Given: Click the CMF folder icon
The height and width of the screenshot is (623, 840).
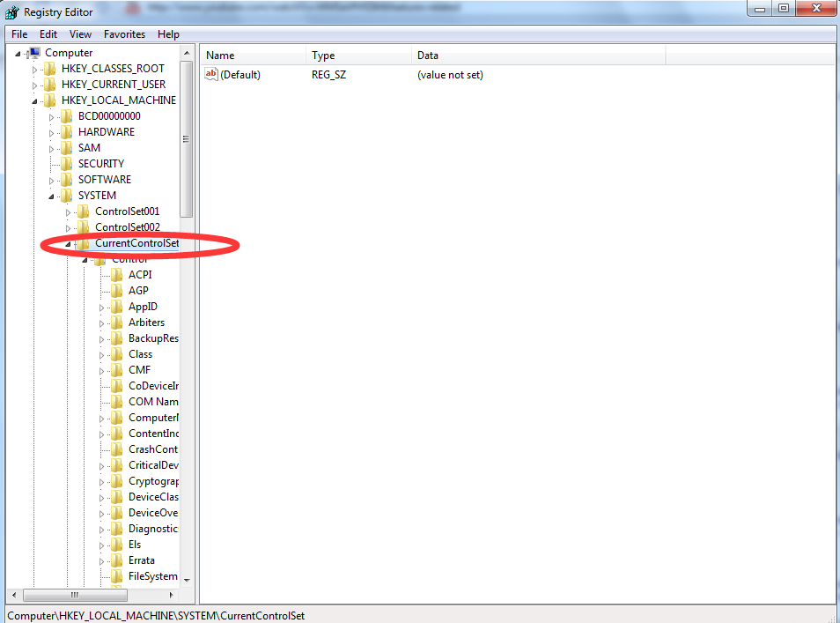Looking at the screenshot, I should (117, 370).
